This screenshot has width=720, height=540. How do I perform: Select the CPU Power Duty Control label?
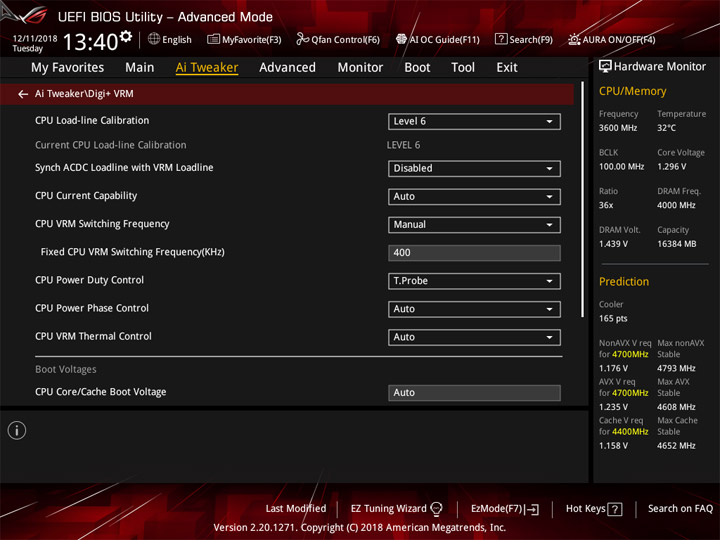89,280
